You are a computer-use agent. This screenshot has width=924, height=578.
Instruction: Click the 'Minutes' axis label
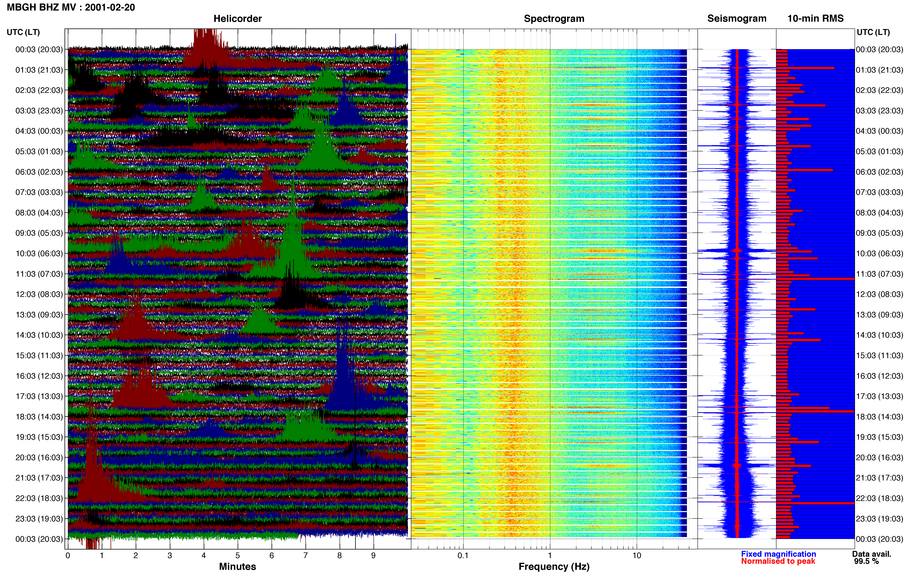237,566
